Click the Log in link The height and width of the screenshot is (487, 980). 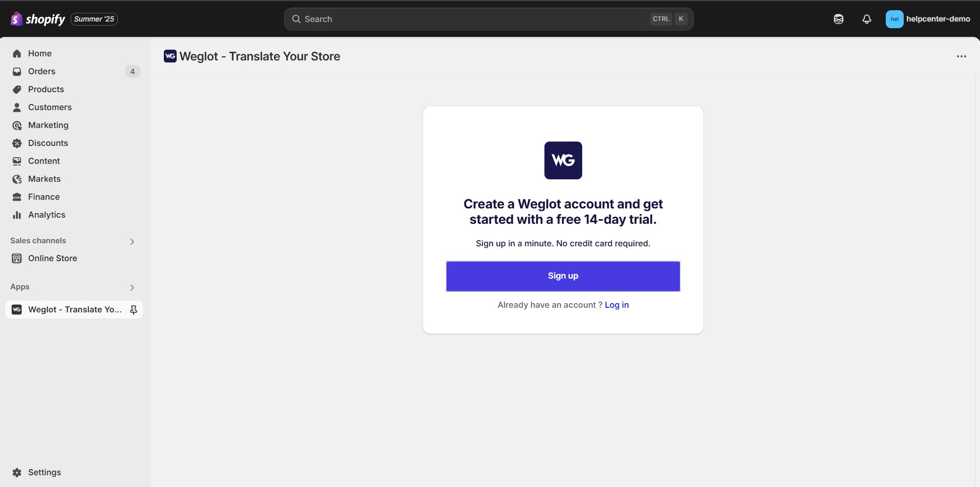click(x=616, y=305)
